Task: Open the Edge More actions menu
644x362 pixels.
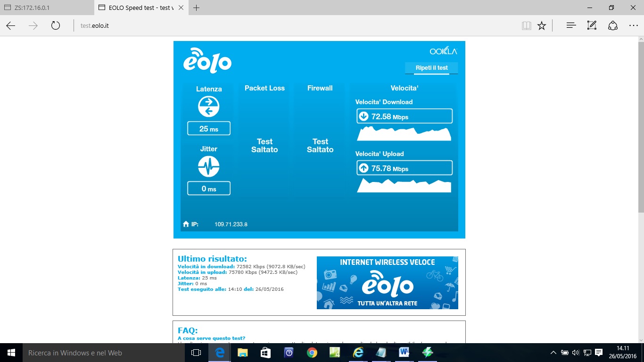Action: click(x=633, y=26)
